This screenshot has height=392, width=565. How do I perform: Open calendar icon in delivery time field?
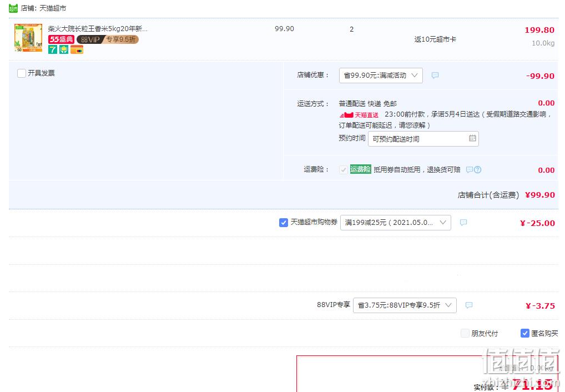(472, 138)
